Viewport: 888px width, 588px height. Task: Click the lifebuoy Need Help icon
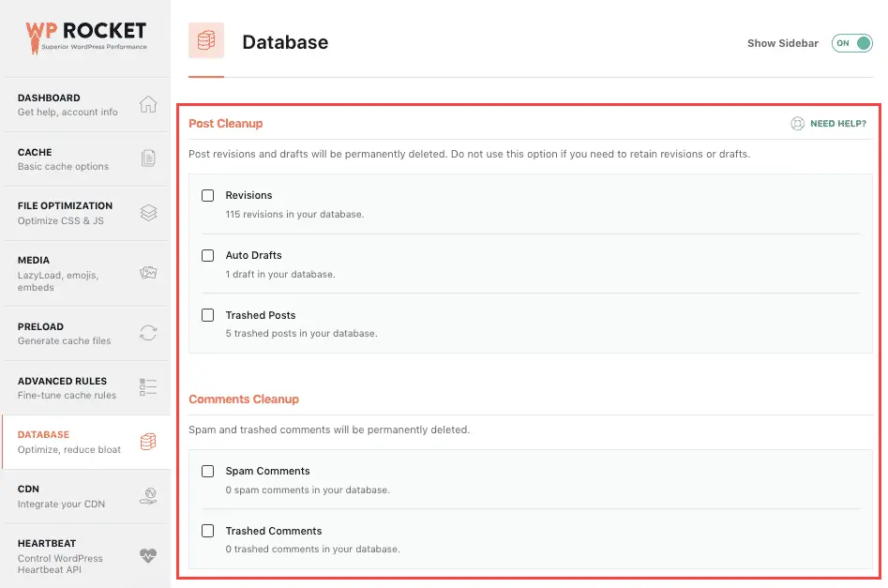coord(797,124)
